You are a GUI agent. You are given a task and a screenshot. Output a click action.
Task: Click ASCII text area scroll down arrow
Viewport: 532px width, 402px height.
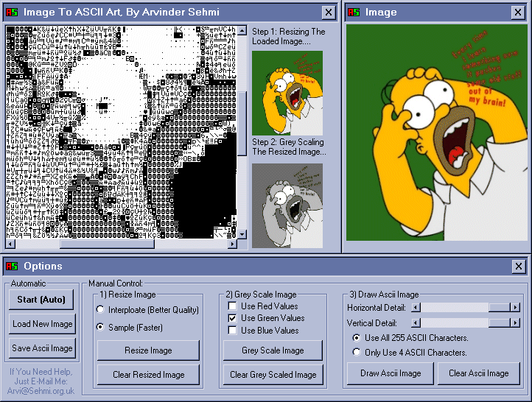pyautogui.click(x=242, y=234)
